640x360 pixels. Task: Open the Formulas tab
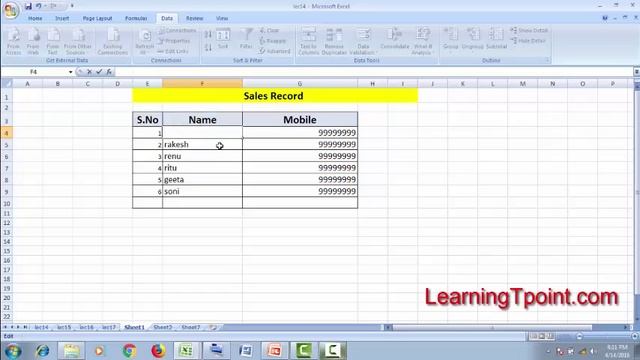tap(136, 18)
